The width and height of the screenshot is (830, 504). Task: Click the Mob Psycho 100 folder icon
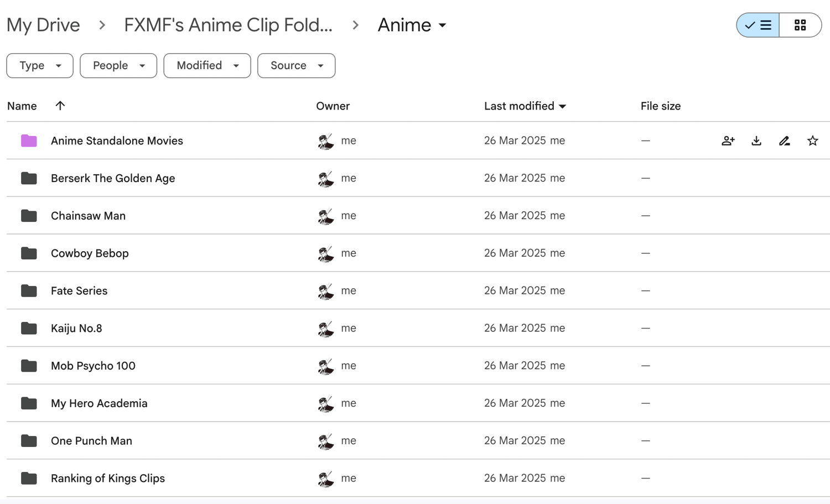(x=29, y=366)
